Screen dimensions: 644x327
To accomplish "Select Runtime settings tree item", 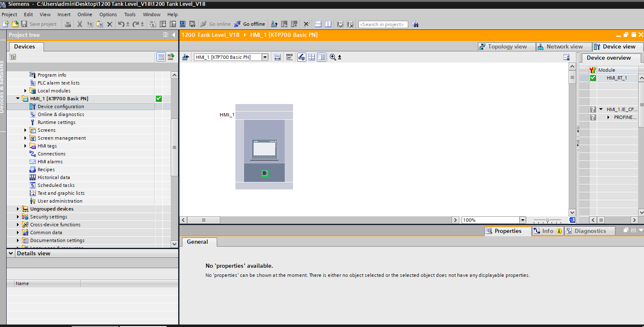I will 56,122.
